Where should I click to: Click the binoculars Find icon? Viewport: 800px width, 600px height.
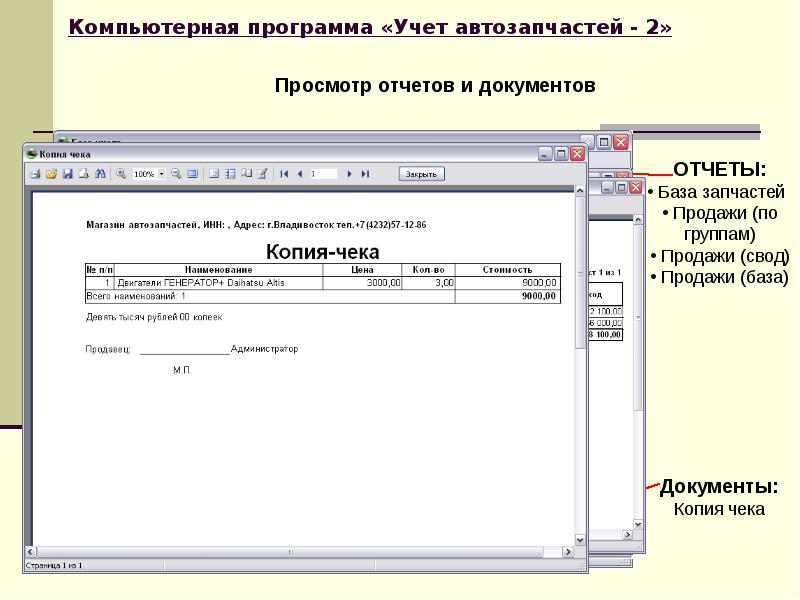(x=100, y=174)
